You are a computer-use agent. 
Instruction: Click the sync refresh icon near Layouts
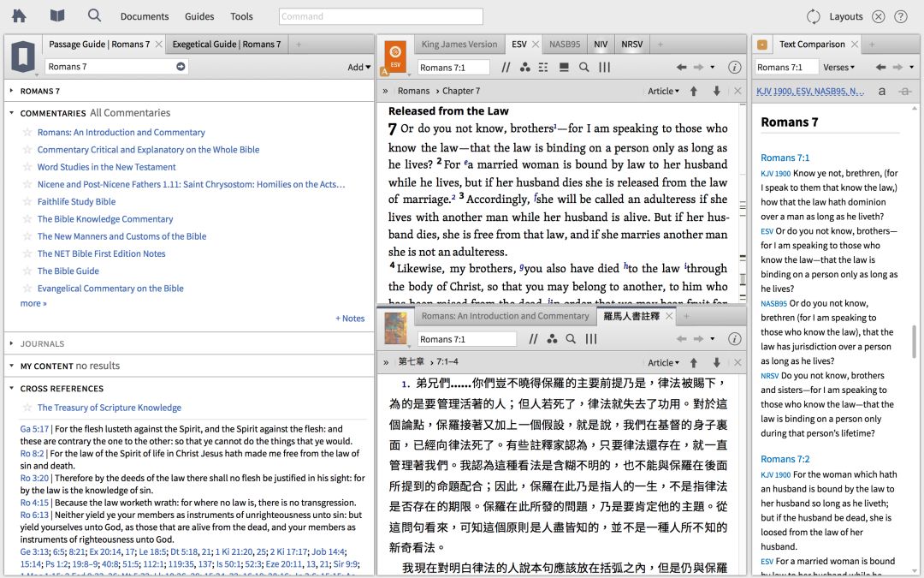814,16
